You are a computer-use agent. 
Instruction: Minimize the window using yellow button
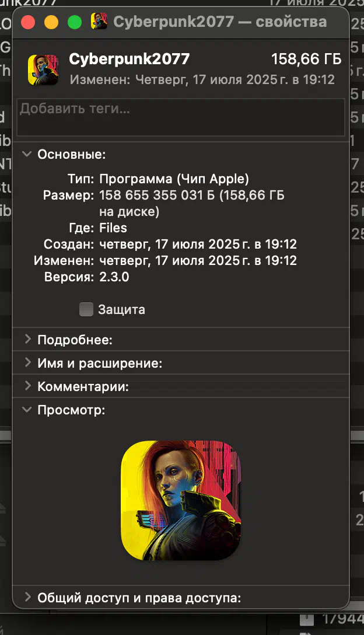tap(51, 22)
